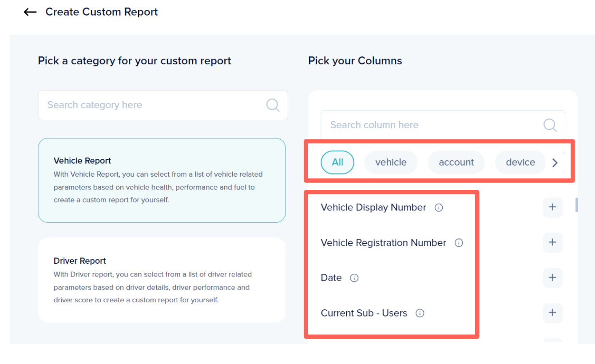Open info icon beside Vehicle Registration Number
The image size is (595, 364).
tap(459, 243)
